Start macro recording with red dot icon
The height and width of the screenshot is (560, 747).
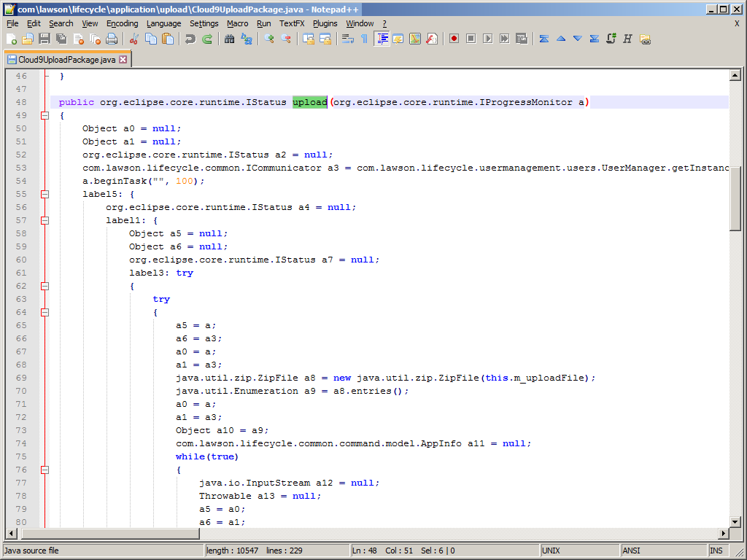[x=454, y=39]
